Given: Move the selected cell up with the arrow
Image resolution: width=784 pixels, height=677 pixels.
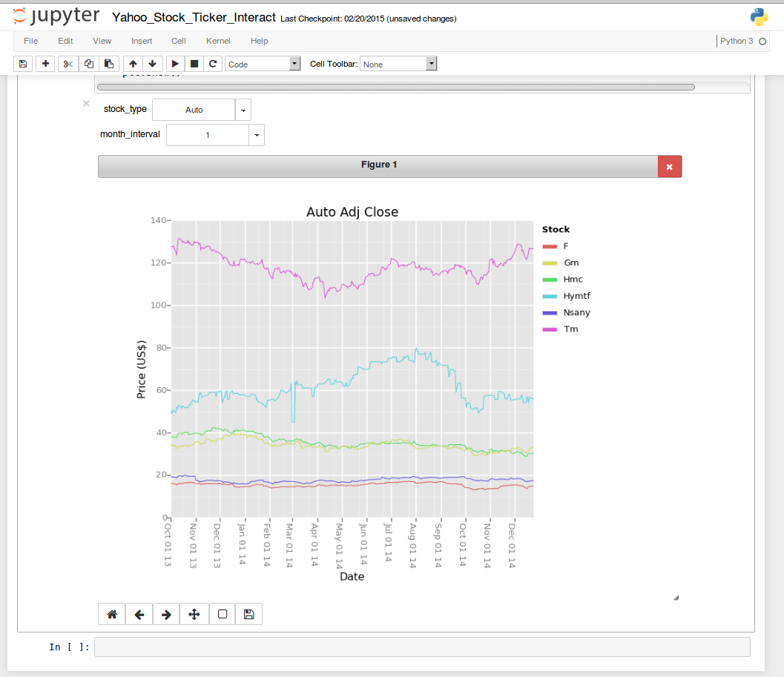Looking at the screenshot, I should click(133, 64).
